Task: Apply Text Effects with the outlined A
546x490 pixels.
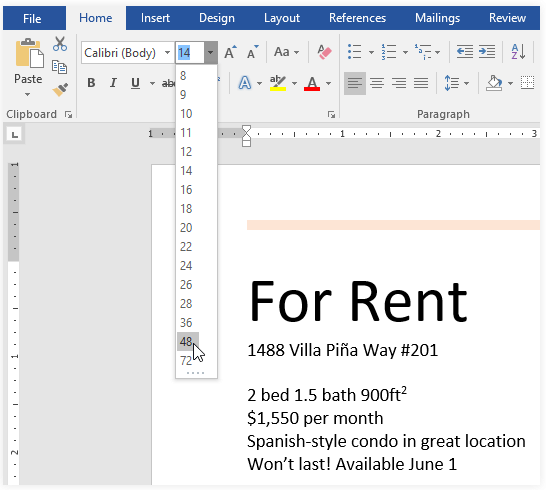Action: [245, 83]
